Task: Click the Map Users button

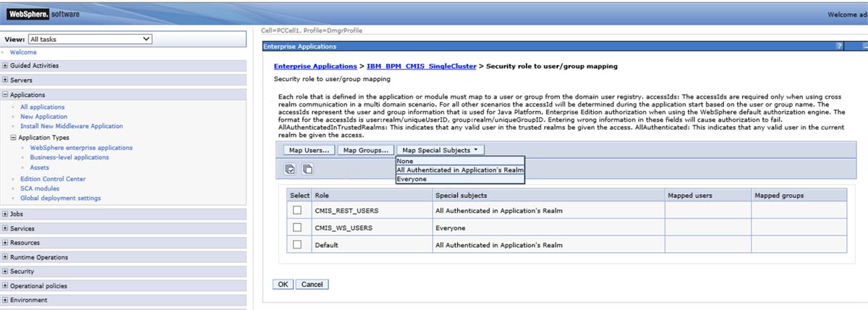Action: click(307, 150)
